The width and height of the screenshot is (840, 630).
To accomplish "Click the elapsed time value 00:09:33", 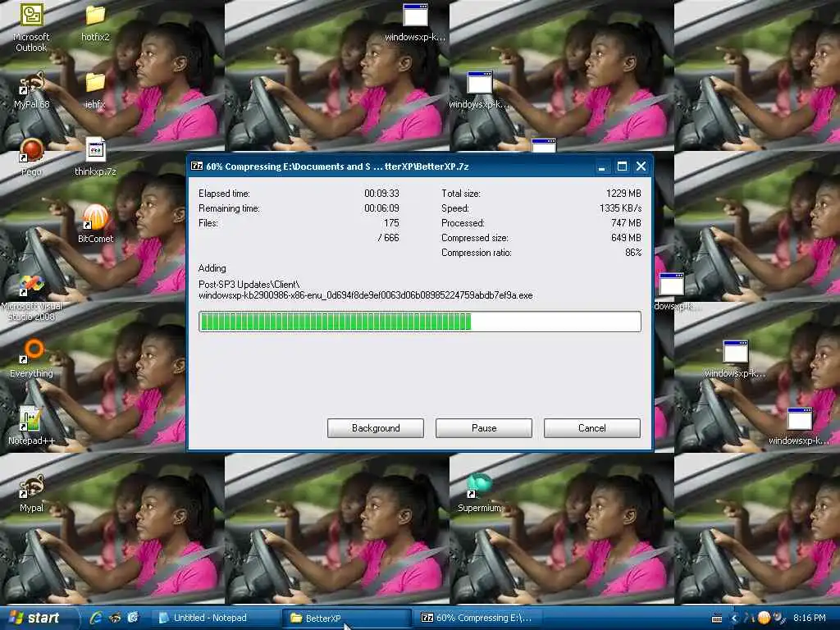I will pos(381,194).
